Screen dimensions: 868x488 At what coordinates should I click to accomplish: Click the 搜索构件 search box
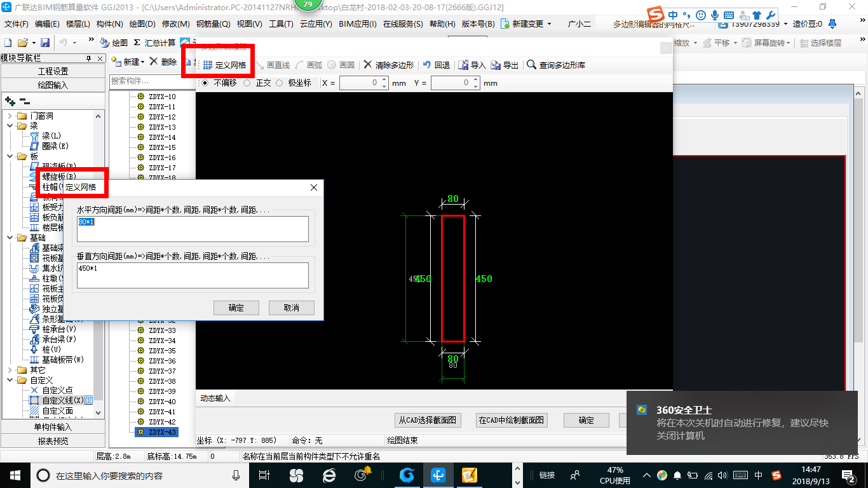[x=153, y=81]
